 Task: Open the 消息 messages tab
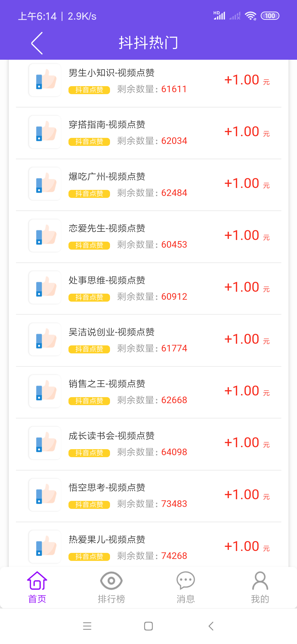pos(186,587)
